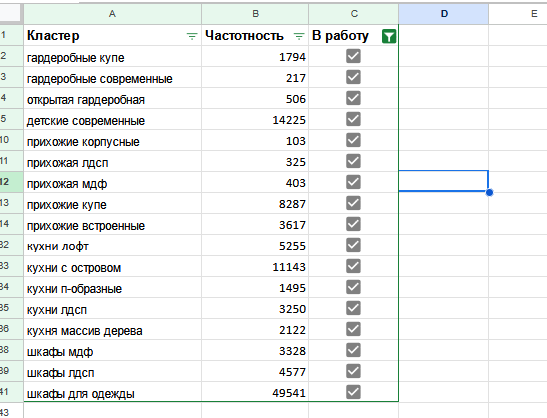The image size is (547, 418).
Task: Click the select-all corner box
Action: (x=11, y=14)
